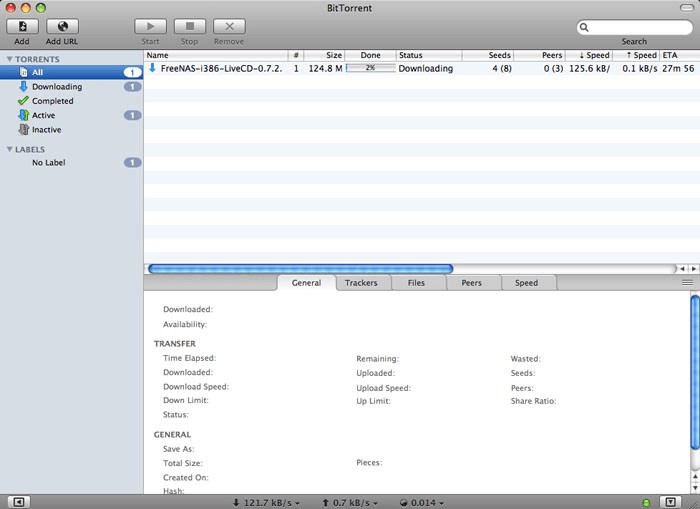This screenshot has width=700, height=509.
Task: Toggle detail pane with bottom-right button
Action: click(671, 502)
